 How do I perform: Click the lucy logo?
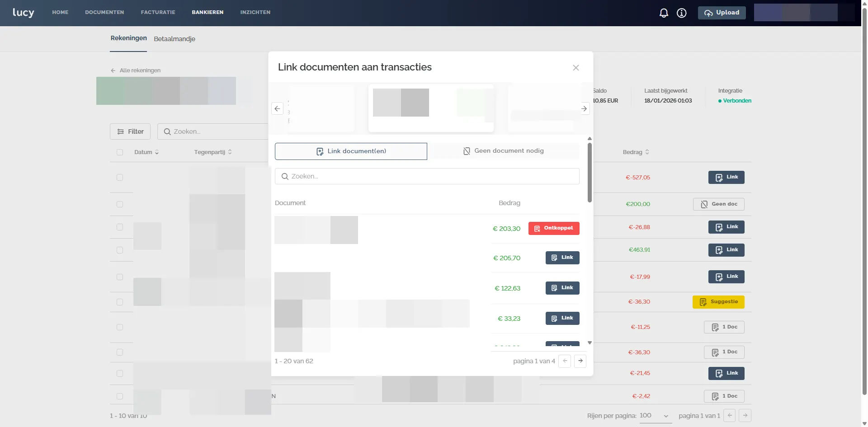(x=23, y=13)
